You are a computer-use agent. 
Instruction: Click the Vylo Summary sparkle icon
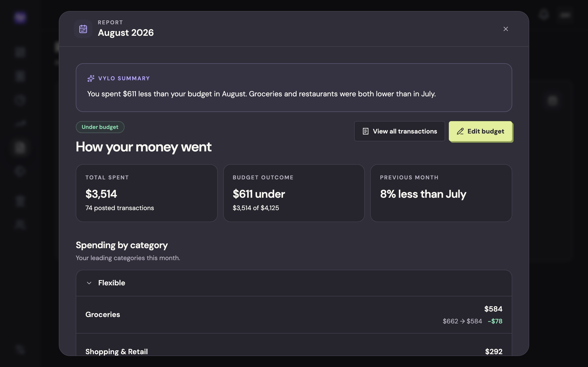[x=91, y=78]
